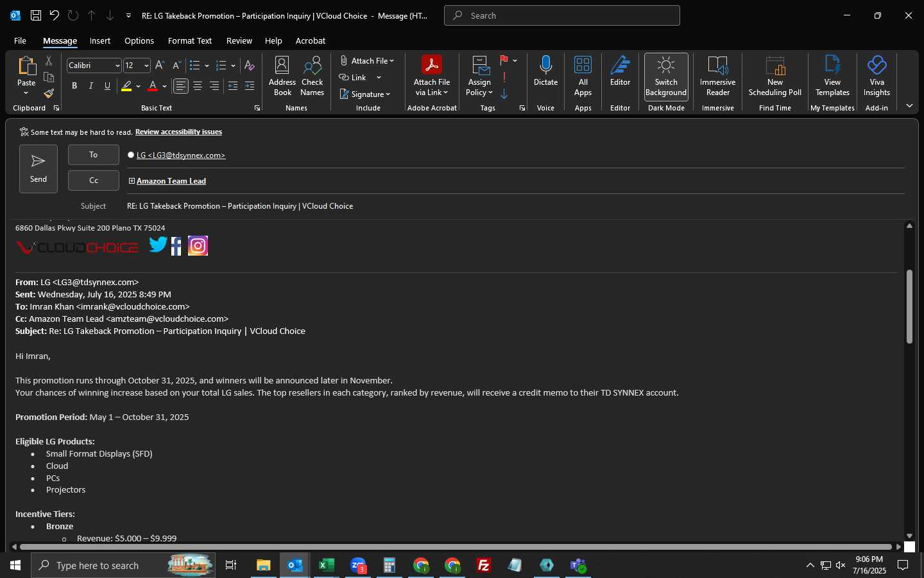Viewport: 924px width, 578px height.
Task: Open Excel from the taskbar
Action: [x=327, y=565]
